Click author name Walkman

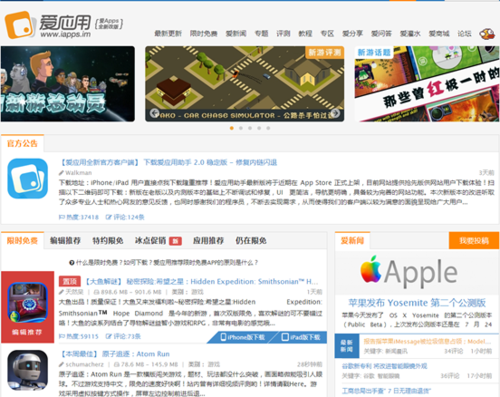[x=78, y=173]
